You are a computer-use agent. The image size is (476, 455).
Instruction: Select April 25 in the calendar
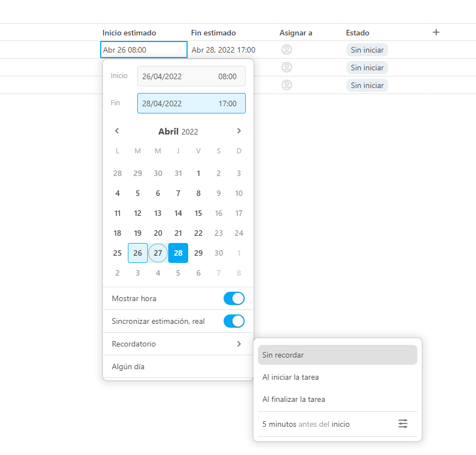point(117,253)
